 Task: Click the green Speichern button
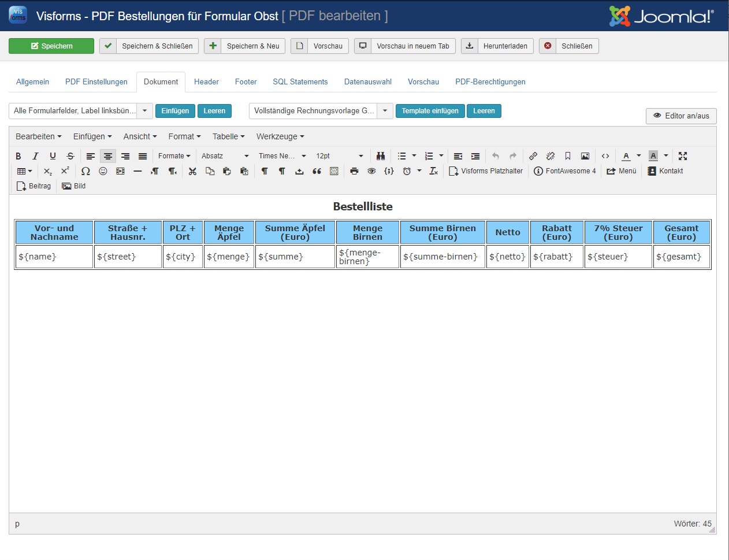(51, 46)
